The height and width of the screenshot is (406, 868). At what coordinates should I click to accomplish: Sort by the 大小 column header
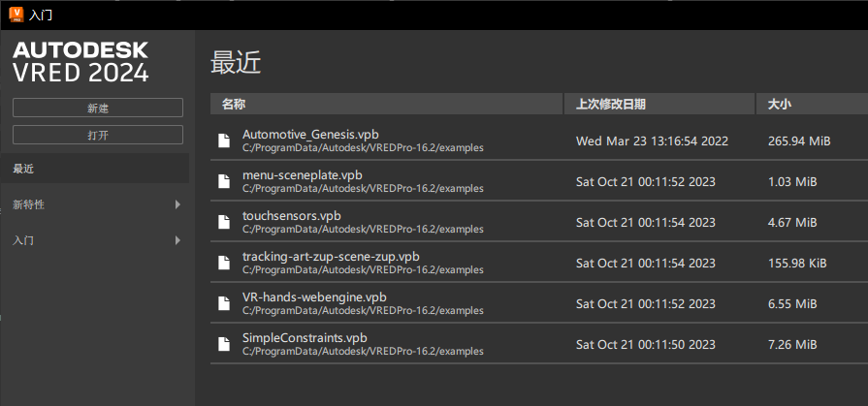coord(811,104)
